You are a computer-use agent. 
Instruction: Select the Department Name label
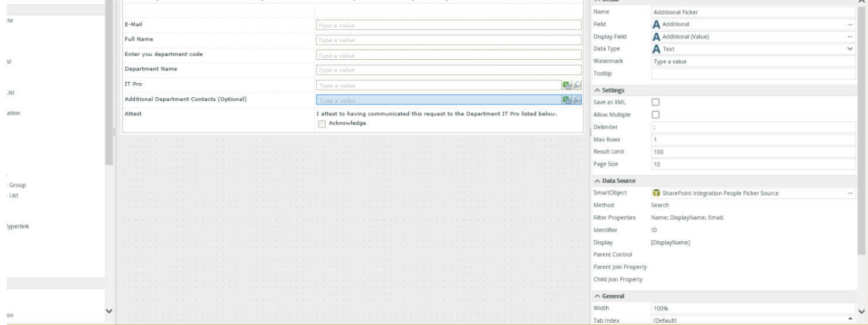coord(151,69)
